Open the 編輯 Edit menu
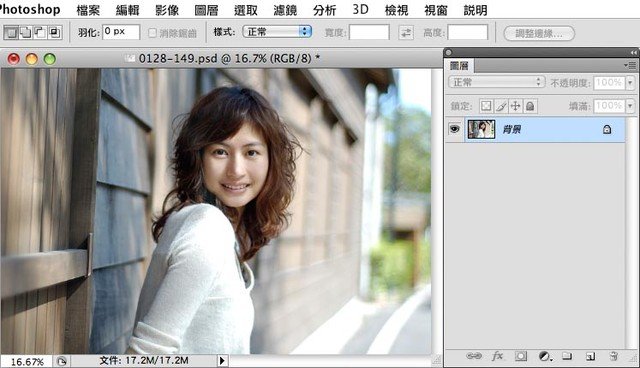 coord(128,10)
